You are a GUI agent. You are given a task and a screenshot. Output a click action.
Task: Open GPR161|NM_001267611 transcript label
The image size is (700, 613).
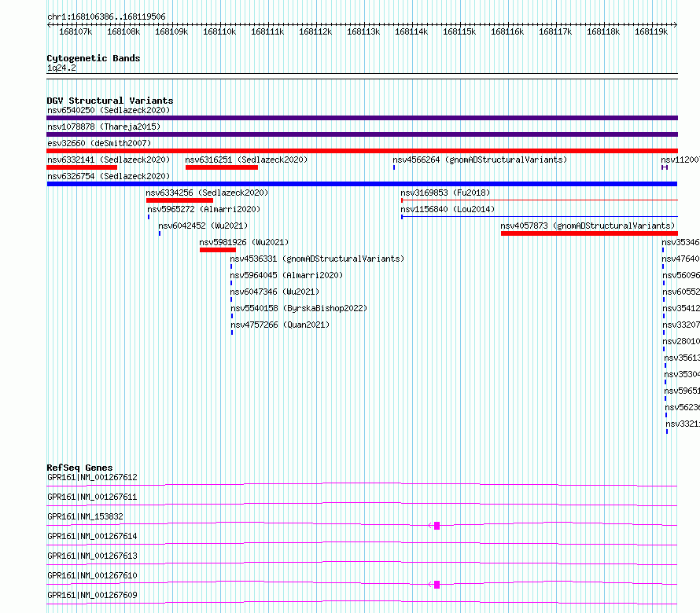click(92, 497)
